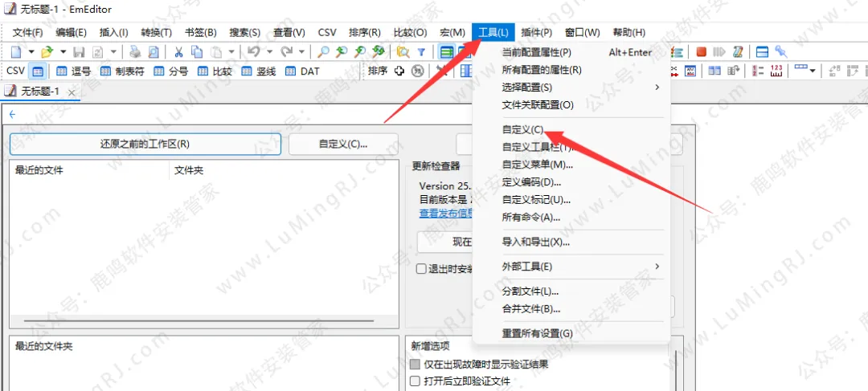Image resolution: width=868 pixels, height=391 pixels.
Task: Click the Copy icon
Action: pos(197,52)
